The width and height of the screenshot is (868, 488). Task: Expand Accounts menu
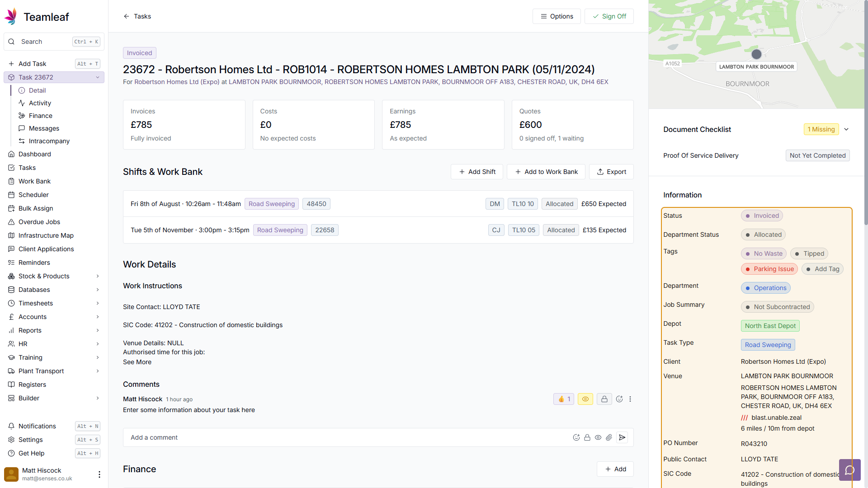pos(98,317)
